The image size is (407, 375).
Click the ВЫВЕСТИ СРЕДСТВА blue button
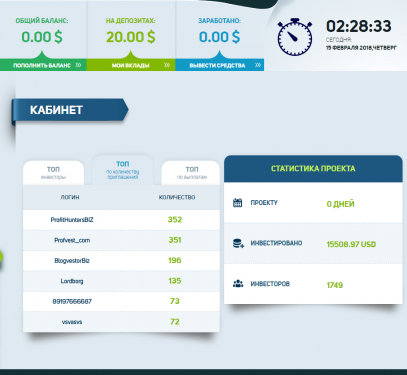click(220, 65)
